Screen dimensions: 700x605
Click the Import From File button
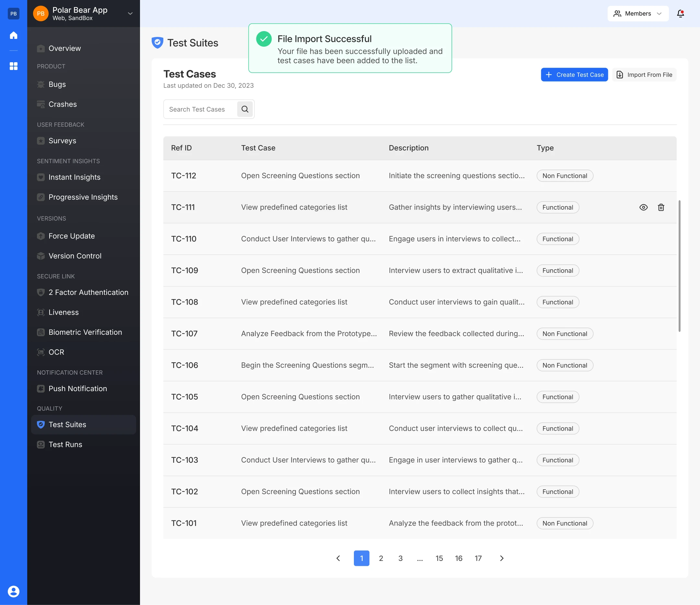pos(644,75)
